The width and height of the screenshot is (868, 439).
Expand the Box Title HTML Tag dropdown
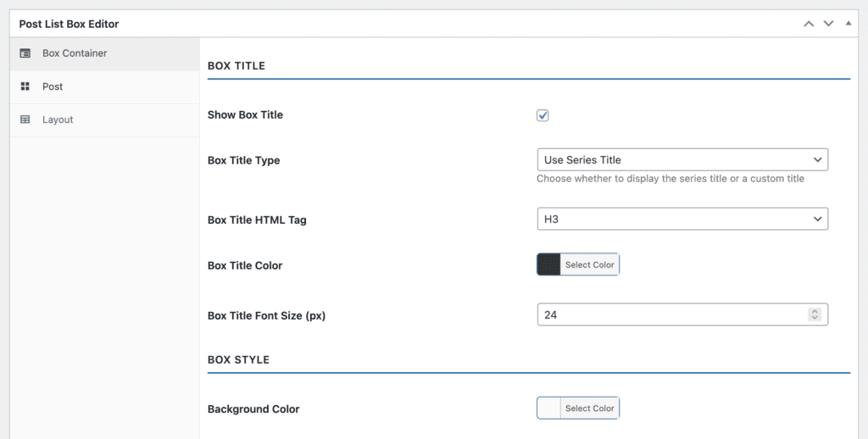(682, 219)
